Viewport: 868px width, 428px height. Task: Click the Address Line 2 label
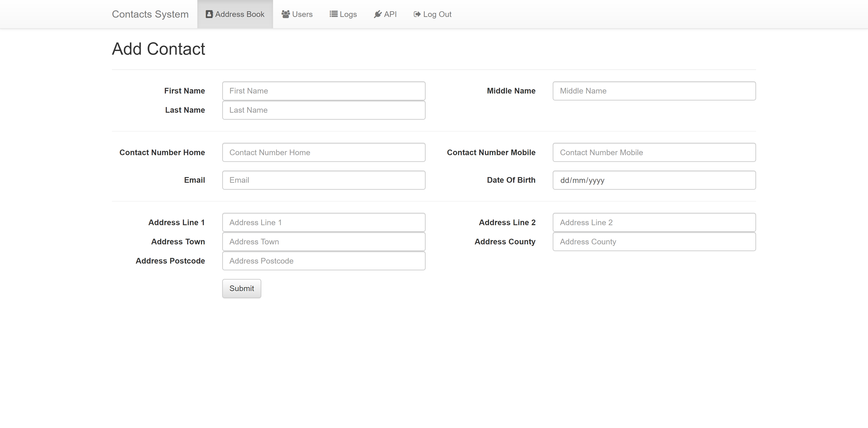coord(507,223)
